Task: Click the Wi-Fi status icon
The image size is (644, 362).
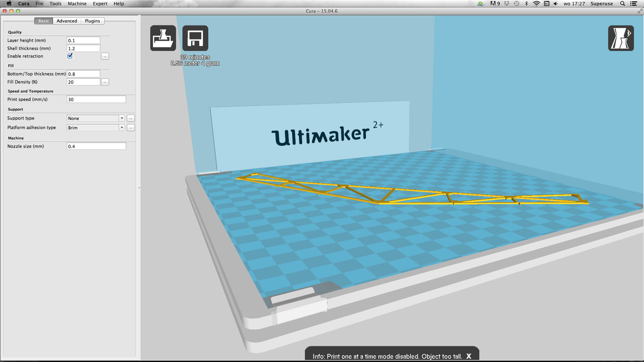Action: [537, 4]
